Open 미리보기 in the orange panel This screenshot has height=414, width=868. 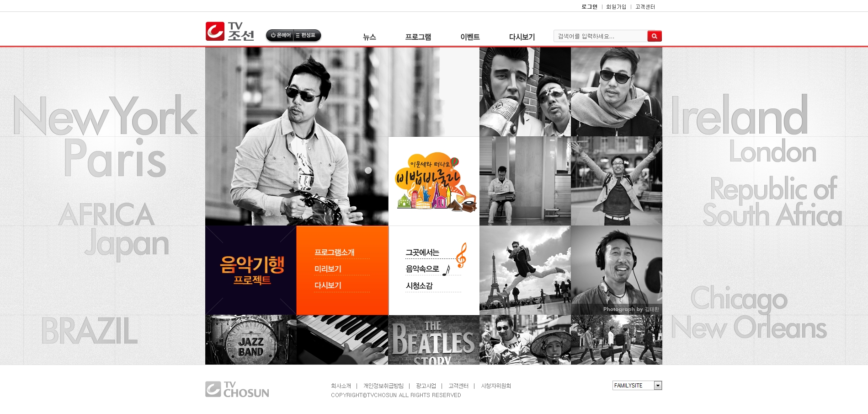coord(328,269)
